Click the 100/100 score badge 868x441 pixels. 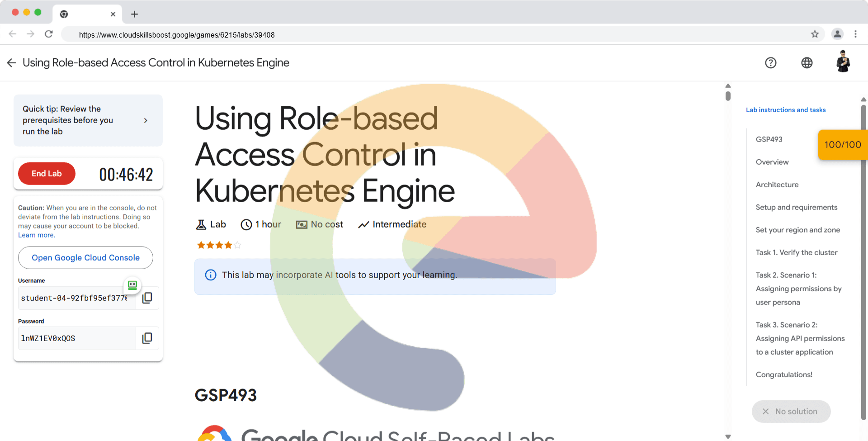tap(843, 145)
